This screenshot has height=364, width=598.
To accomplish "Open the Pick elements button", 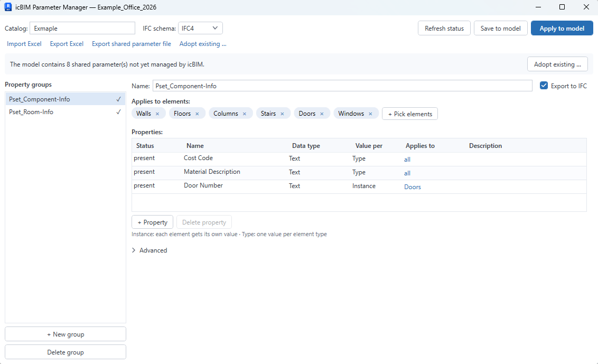I will point(410,114).
